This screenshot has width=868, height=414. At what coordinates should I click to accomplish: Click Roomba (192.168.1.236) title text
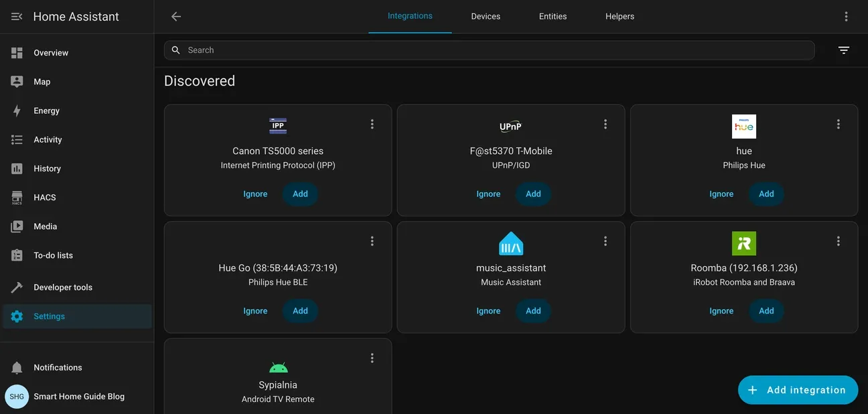[744, 268]
